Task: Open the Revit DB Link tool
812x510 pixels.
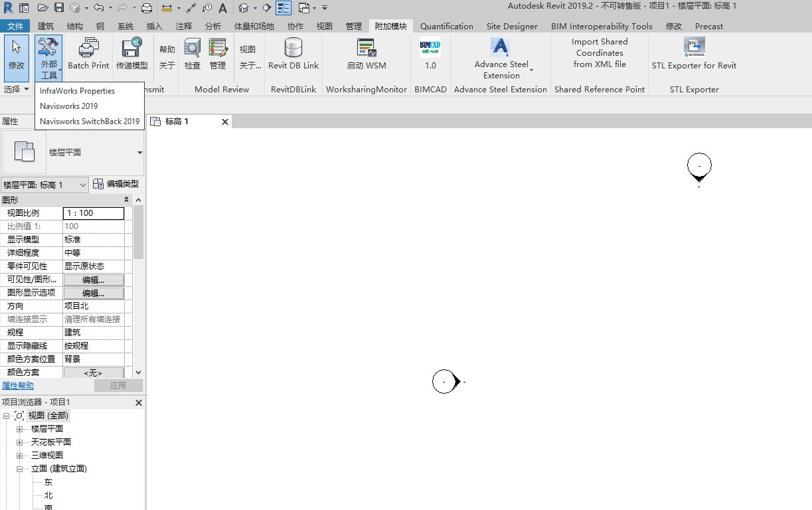Action: coord(293,54)
